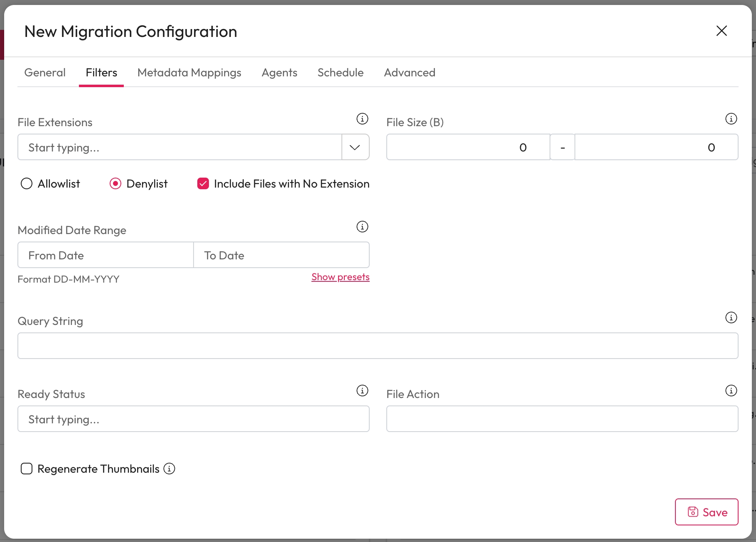Screen dimensions: 756x542
Task: Select the Allowlist radio button
Action: tap(27, 183)
